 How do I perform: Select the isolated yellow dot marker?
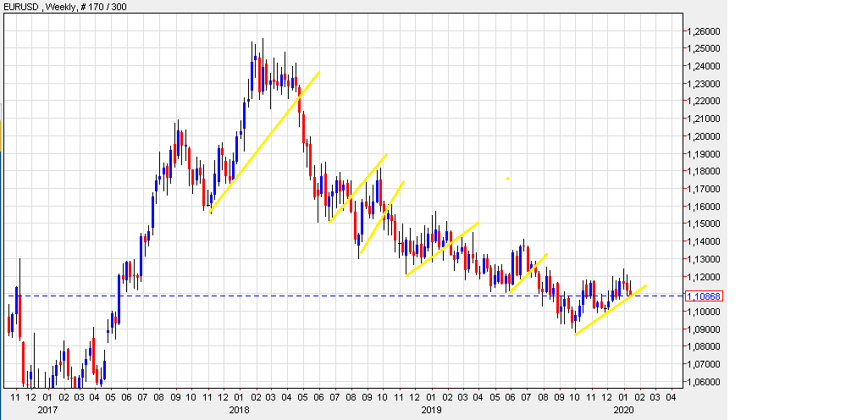(x=507, y=179)
